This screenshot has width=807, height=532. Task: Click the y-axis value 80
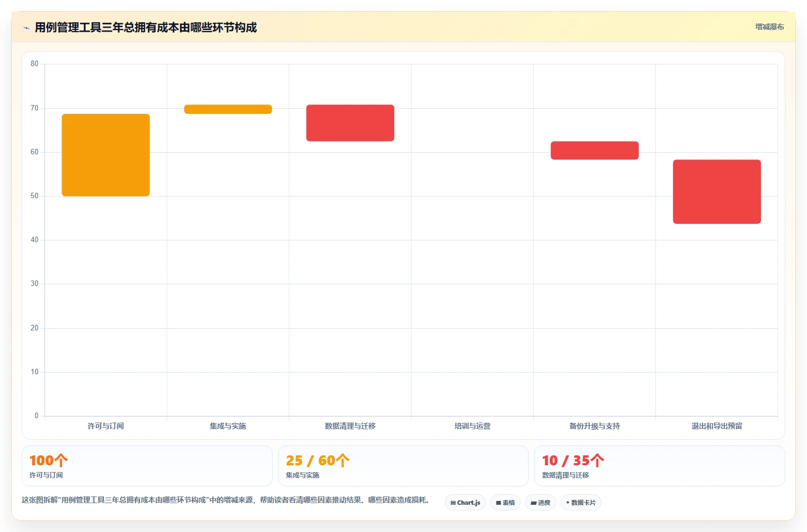click(x=34, y=64)
